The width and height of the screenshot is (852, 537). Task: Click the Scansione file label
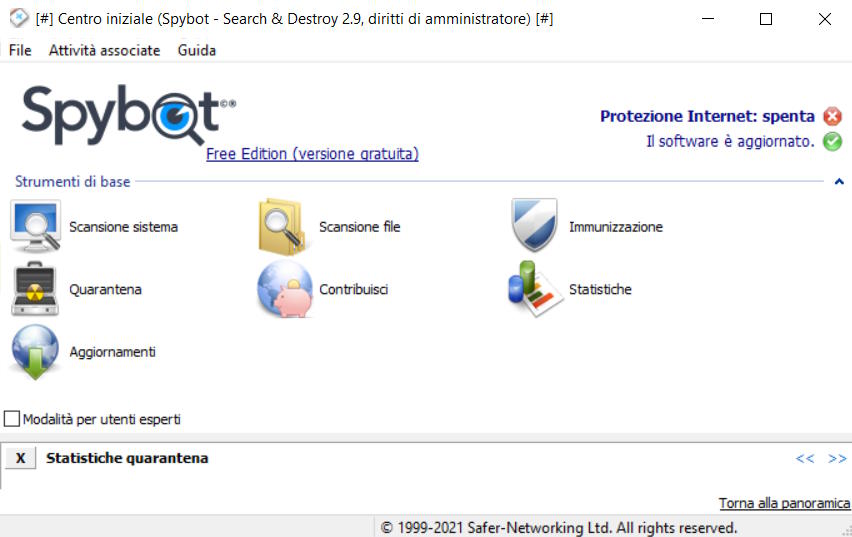[360, 227]
